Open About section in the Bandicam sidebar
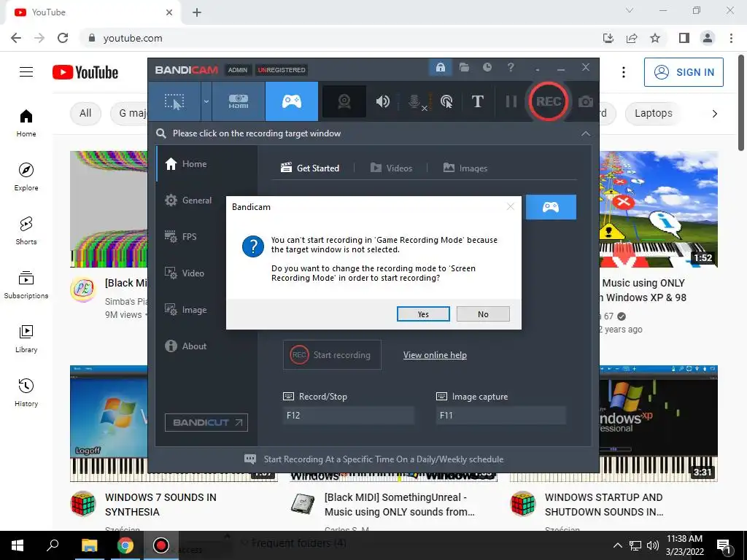 pyautogui.click(x=207, y=346)
